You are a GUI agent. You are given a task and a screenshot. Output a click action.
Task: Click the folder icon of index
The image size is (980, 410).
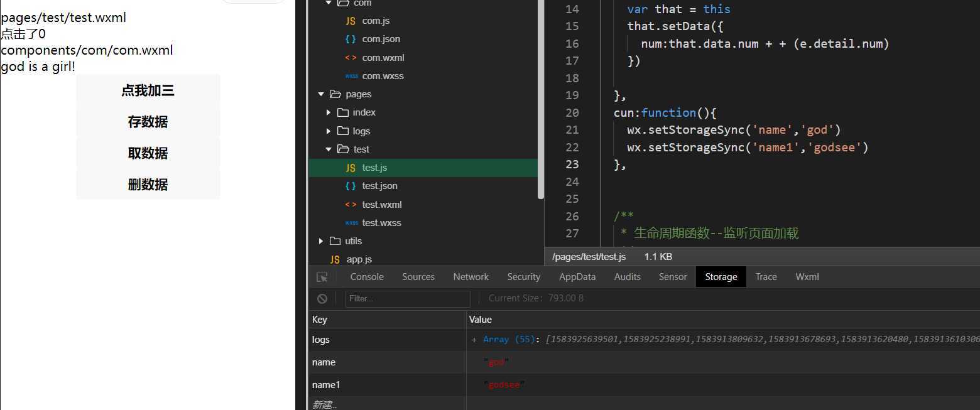click(342, 112)
